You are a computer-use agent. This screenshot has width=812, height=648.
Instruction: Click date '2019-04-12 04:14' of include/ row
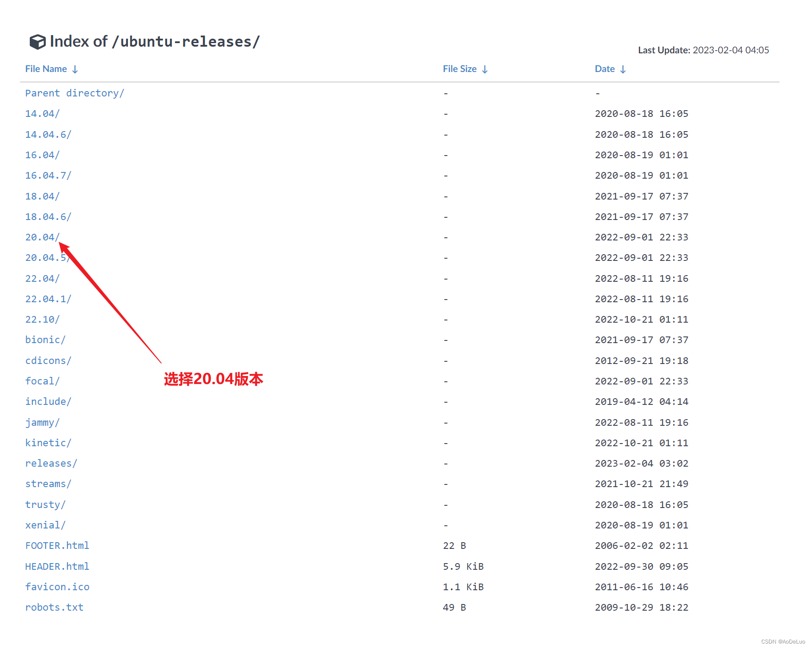pos(642,402)
